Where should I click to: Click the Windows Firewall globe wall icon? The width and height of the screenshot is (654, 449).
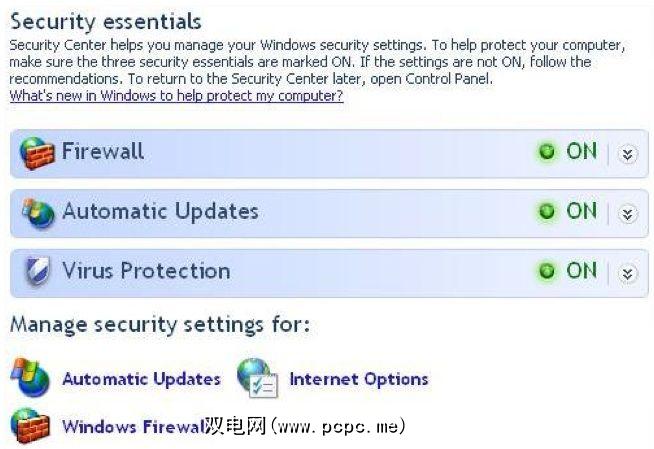tap(30, 426)
